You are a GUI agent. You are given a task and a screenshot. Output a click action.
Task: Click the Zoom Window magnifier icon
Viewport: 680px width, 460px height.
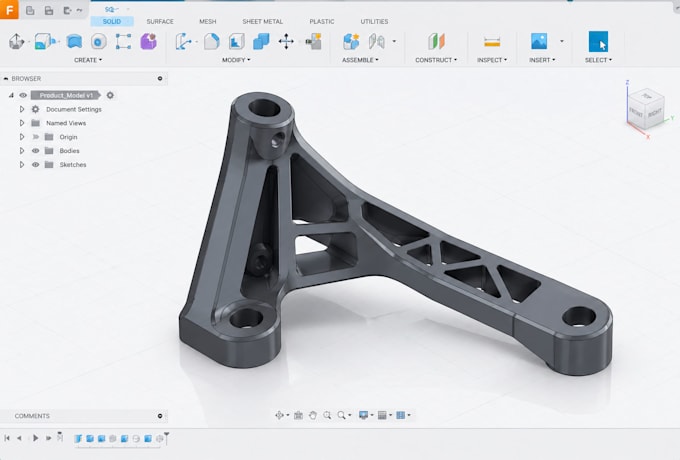(x=327, y=415)
